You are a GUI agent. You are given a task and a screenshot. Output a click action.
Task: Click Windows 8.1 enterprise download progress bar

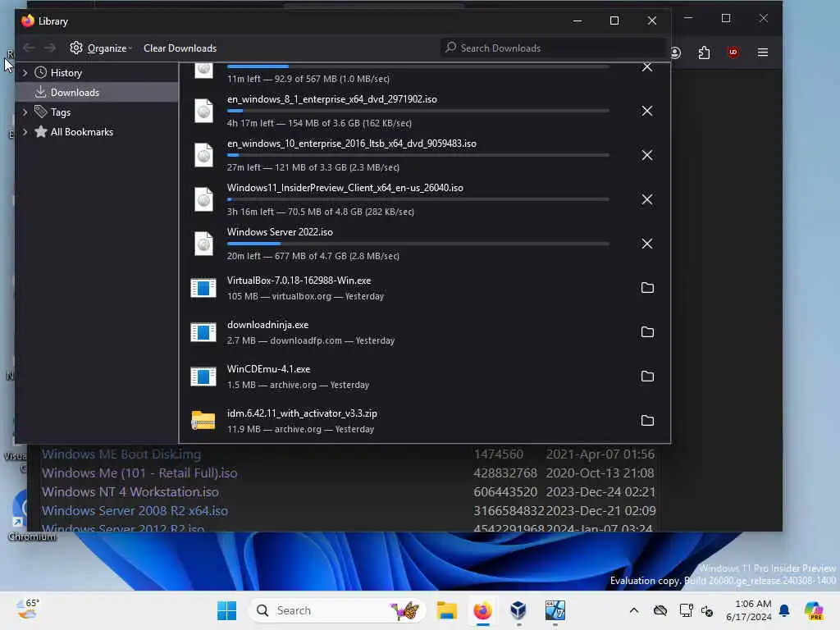tap(418, 111)
